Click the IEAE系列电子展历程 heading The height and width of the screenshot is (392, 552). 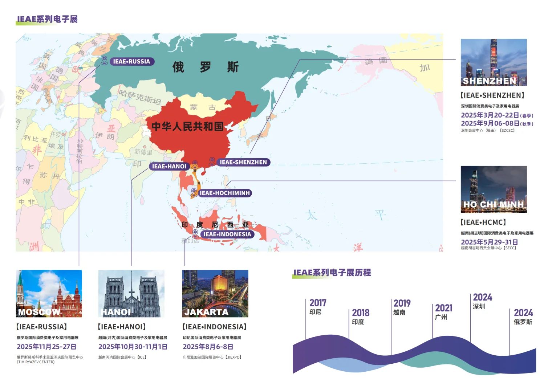click(x=332, y=273)
